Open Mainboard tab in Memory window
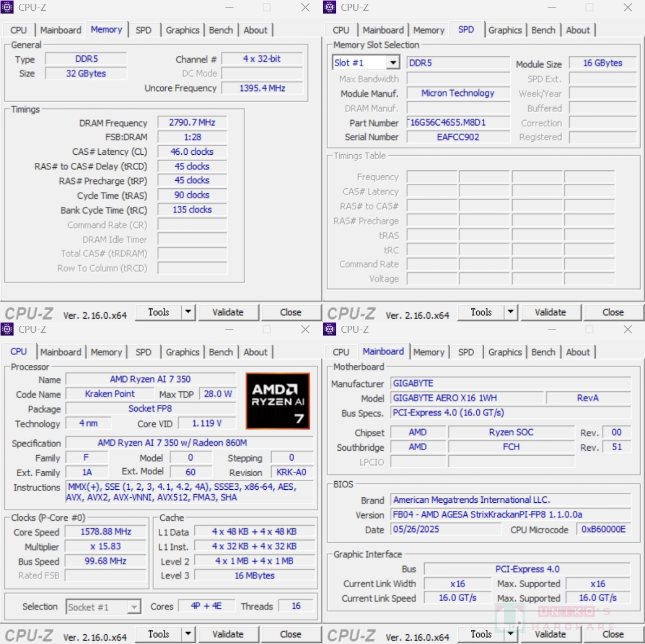 [x=61, y=30]
